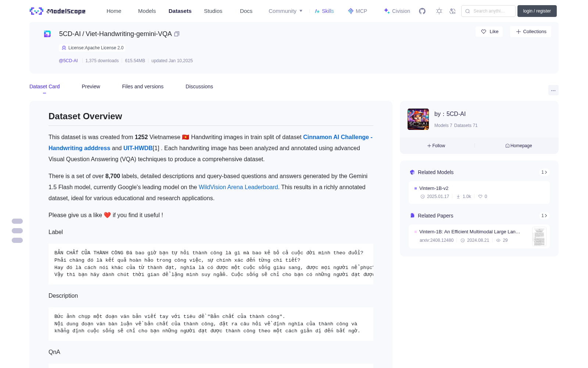This screenshot has height=368, width=588.
Task: Add dataset to Collections
Action: (531, 32)
